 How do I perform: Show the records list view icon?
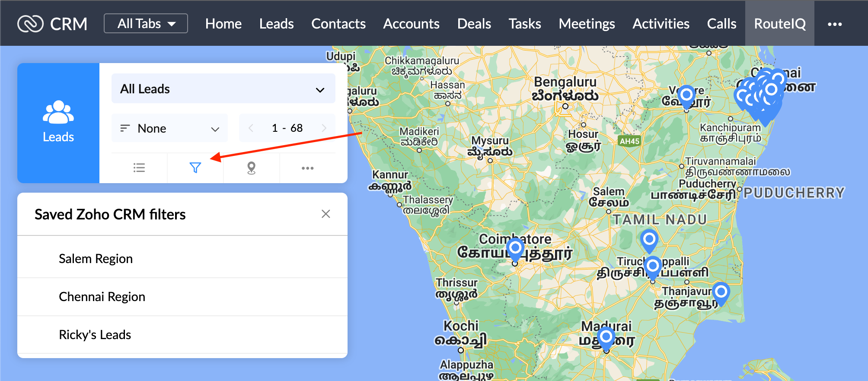[x=139, y=168]
